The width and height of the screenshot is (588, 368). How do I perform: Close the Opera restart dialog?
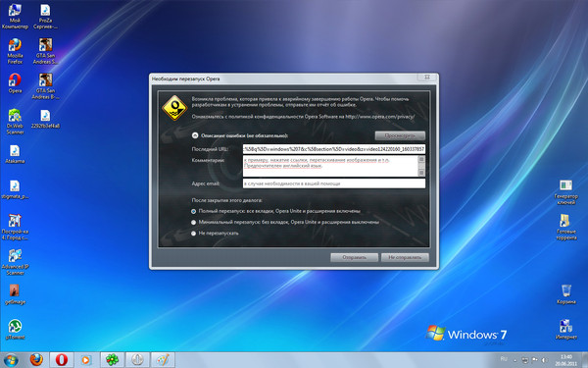click(x=427, y=78)
